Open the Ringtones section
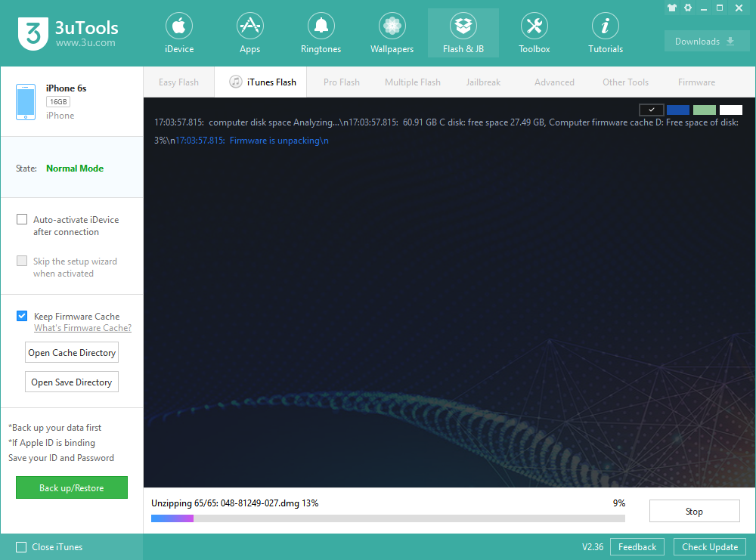 coord(321,32)
